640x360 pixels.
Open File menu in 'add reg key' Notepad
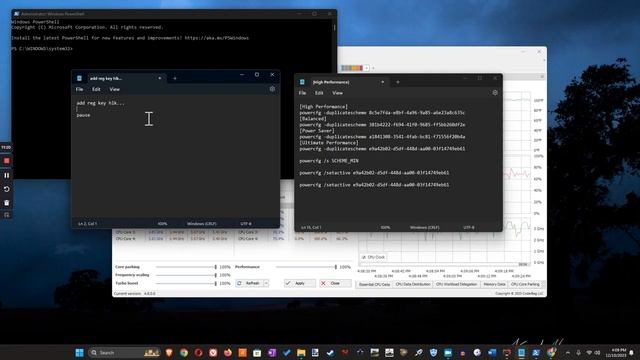[79, 89]
